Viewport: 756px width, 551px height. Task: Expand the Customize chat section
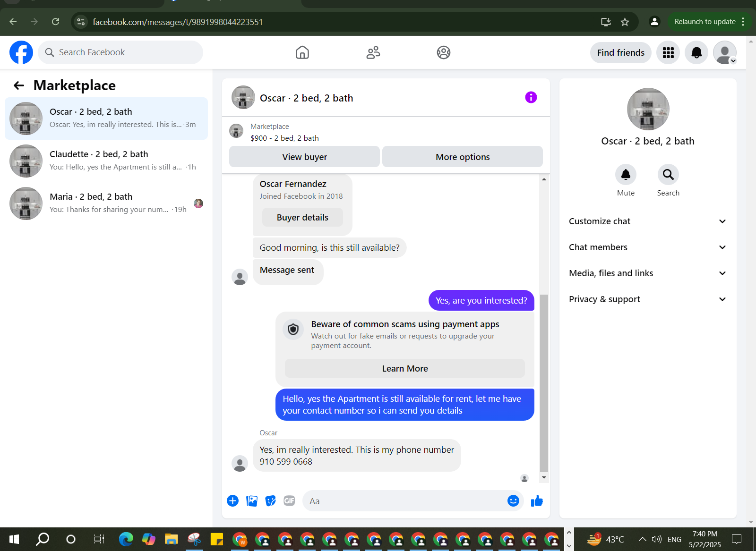click(x=648, y=221)
